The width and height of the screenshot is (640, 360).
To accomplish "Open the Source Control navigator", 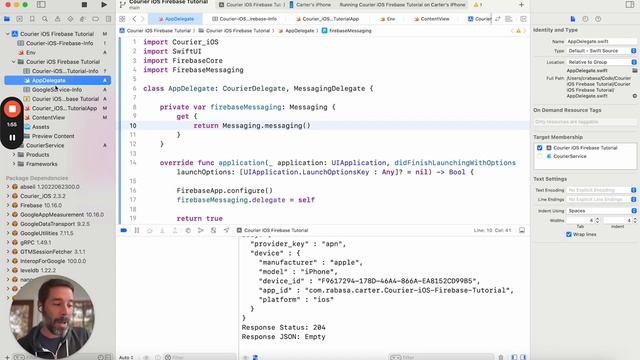I will tap(20, 19).
